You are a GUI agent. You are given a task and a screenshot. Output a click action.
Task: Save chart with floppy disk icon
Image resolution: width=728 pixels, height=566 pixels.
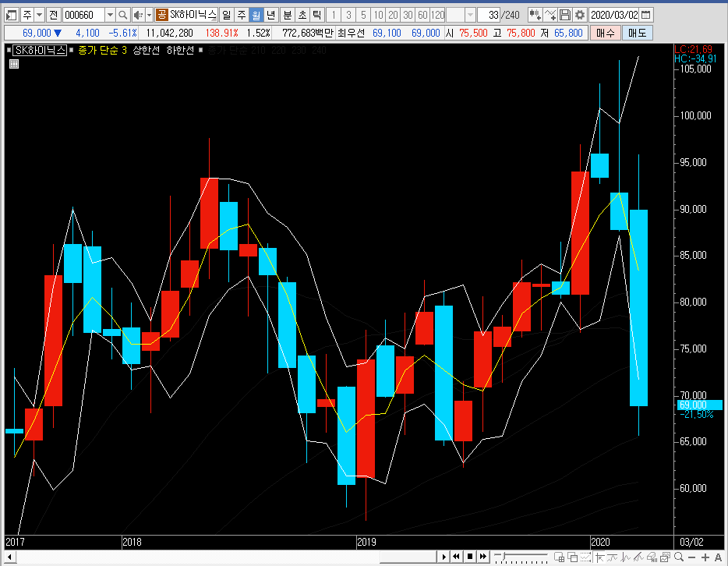point(565,16)
